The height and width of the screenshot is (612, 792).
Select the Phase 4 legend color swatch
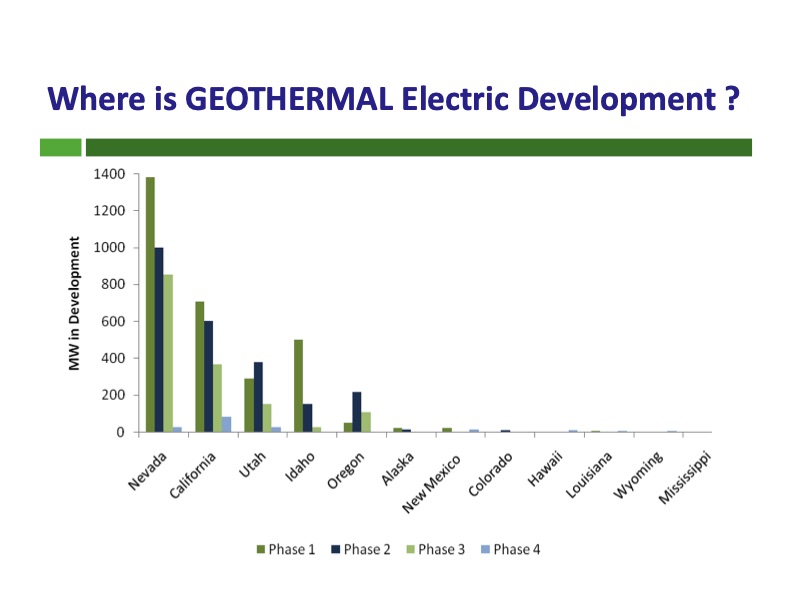click(485, 549)
